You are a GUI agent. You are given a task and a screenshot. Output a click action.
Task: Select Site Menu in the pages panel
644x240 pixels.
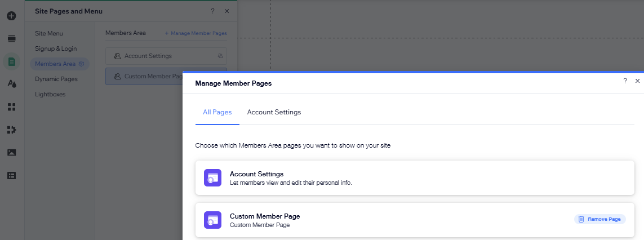[x=49, y=34]
